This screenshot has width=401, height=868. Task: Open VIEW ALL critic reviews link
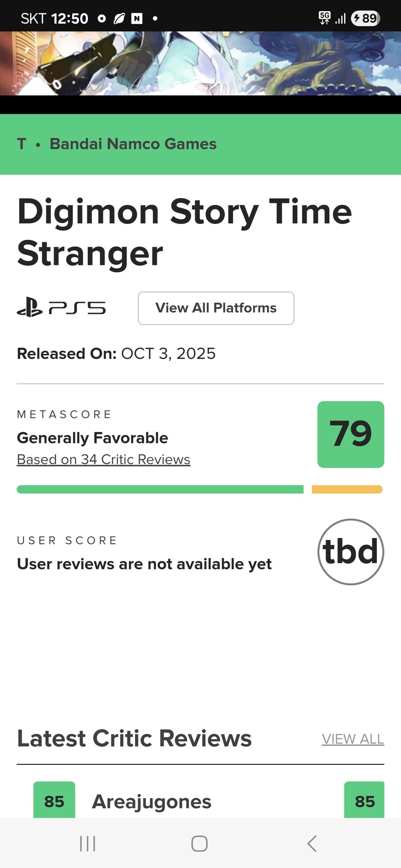[352, 739]
